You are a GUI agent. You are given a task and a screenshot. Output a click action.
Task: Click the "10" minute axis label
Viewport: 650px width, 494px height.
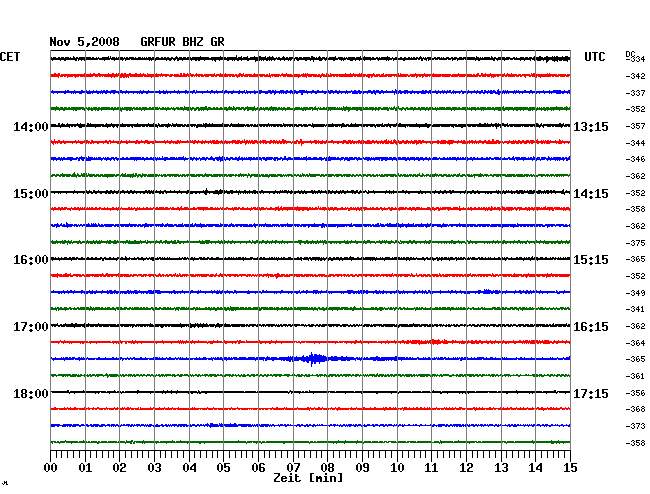click(x=397, y=468)
